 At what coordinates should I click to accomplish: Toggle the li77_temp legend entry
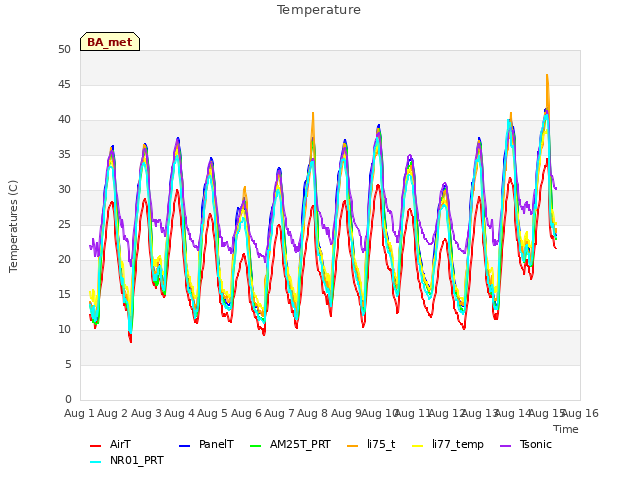coord(448,444)
